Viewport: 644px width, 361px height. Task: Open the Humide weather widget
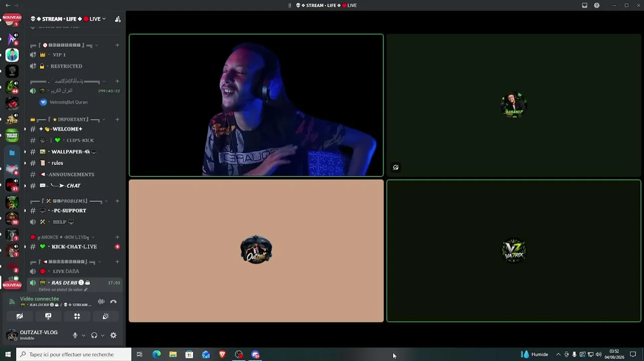[535, 354]
